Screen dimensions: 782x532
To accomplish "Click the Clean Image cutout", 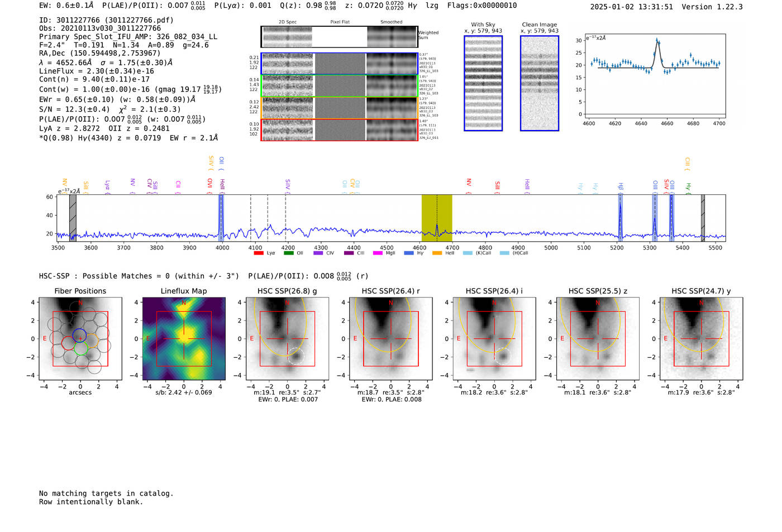I will 540,83.
